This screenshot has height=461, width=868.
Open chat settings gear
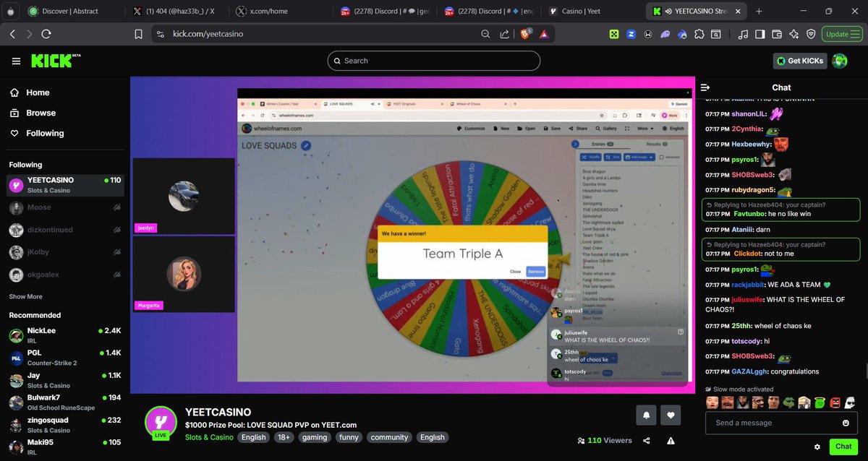[817, 447]
